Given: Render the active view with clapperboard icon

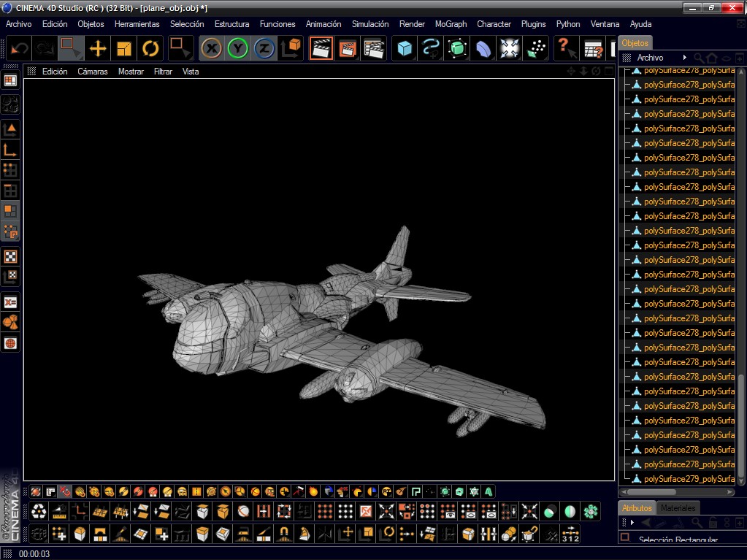Looking at the screenshot, I should (x=321, y=48).
